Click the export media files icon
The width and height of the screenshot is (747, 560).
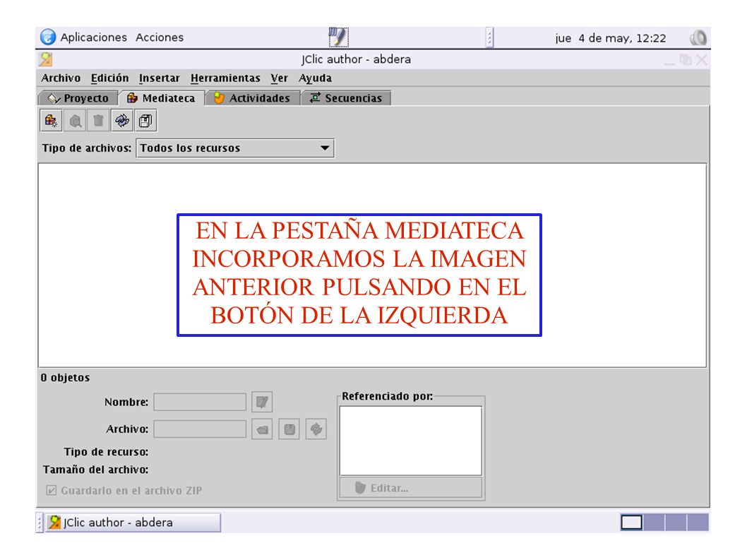coord(145,121)
